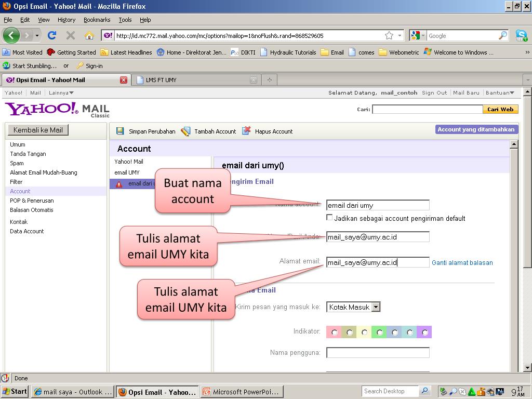Click the Simpan Perubahan save icon
Image resolution: width=532 pixels, height=399 pixels.
tap(120, 131)
